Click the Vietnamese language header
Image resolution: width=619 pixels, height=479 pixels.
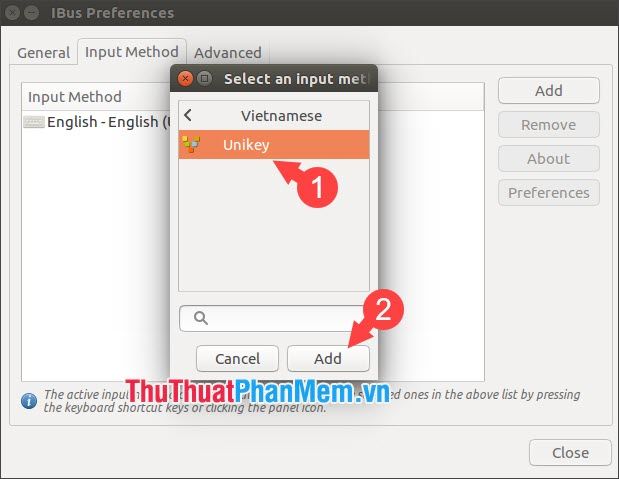click(281, 116)
